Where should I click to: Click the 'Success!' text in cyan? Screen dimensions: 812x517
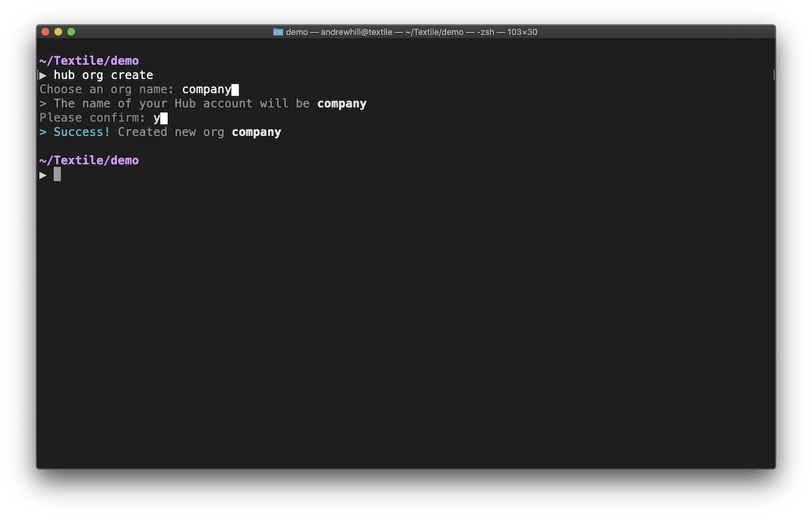[82, 132]
